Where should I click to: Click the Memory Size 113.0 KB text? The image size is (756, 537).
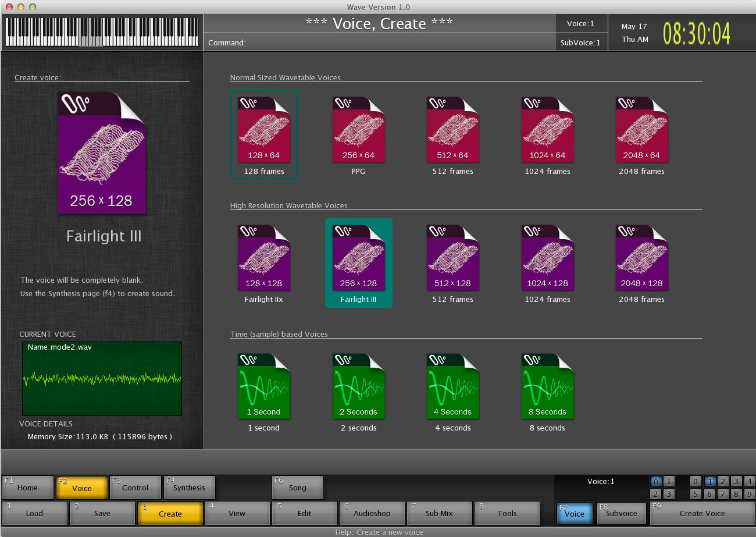100,436
